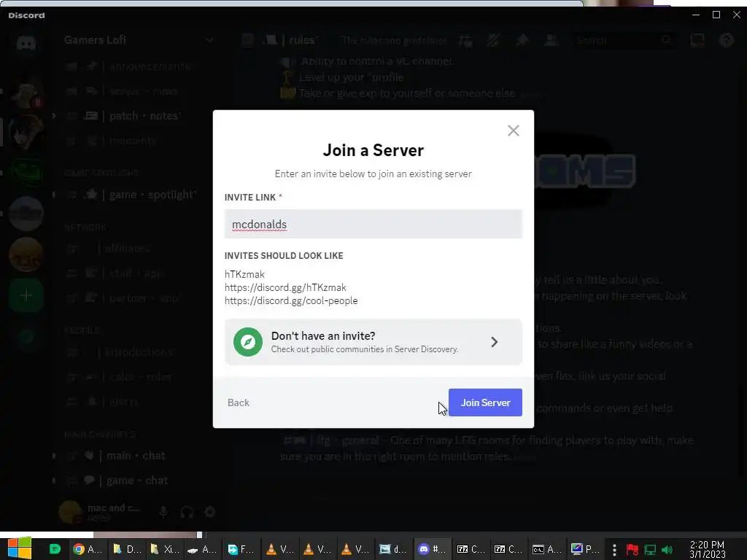Open the notification settings icon in the header

click(493, 41)
